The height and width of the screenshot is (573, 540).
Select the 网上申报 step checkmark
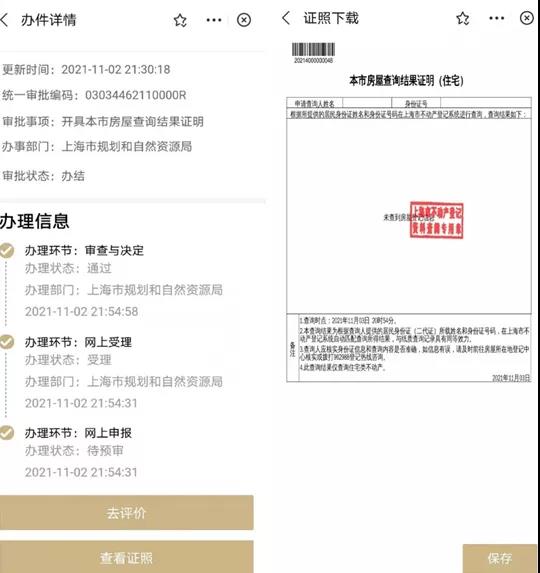[6, 433]
